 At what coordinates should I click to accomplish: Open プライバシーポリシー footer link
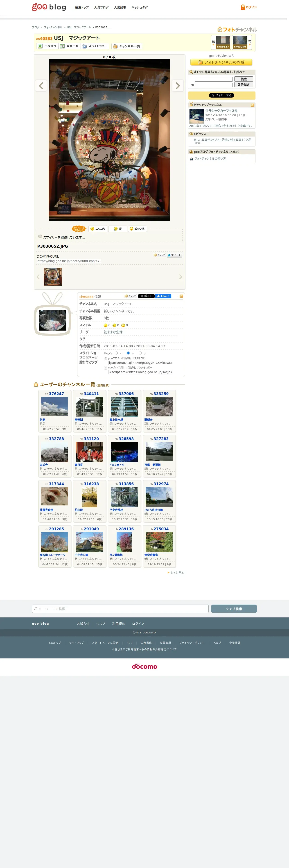pos(192,643)
